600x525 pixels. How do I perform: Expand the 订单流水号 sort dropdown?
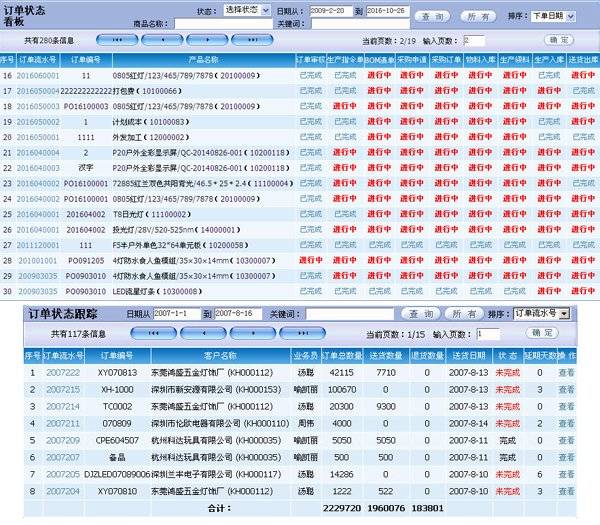[541, 313]
